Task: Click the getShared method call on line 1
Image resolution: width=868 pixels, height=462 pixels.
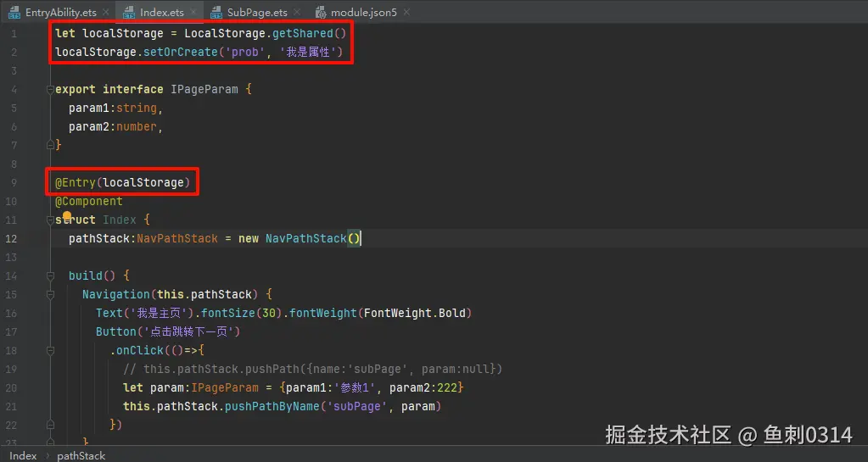Action: pyautogui.click(x=302, y=33)
